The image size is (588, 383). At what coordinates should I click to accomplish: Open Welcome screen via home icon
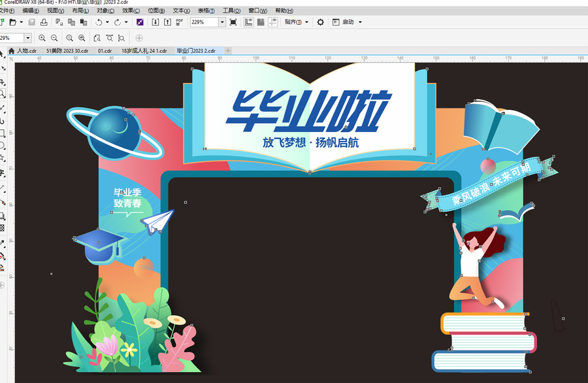click(11, 50)
